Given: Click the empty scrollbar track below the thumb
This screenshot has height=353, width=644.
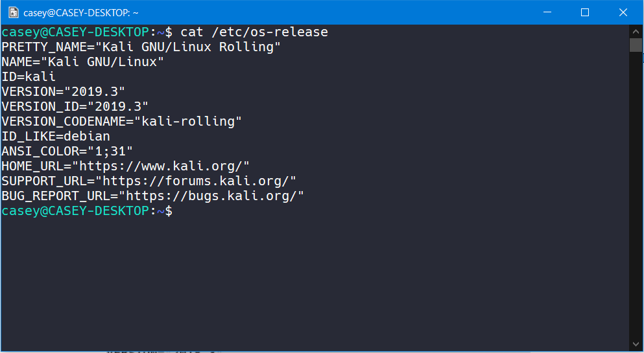Looking at the screenshot, I should click(636, 194).
